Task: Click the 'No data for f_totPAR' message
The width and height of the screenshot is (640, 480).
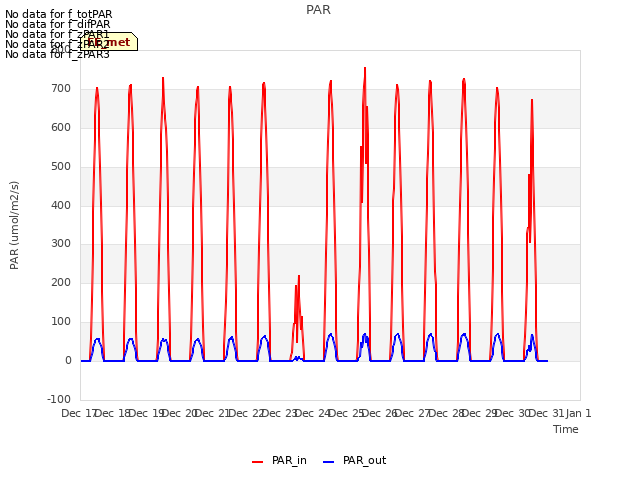Action: 59,14
